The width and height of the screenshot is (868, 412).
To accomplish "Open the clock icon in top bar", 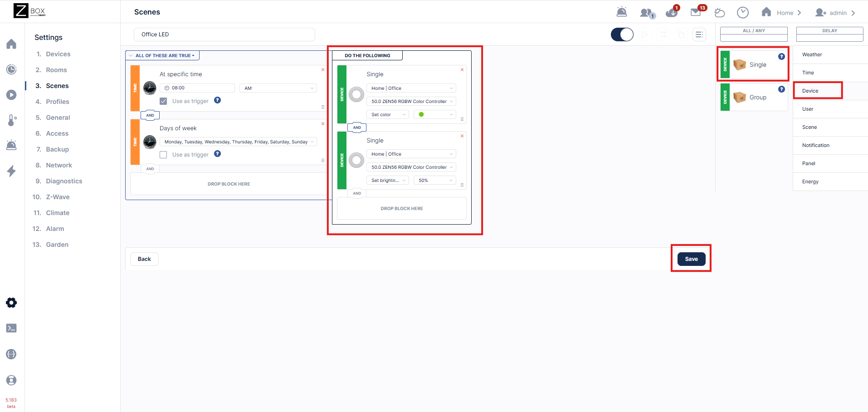I will pos(743,12).
